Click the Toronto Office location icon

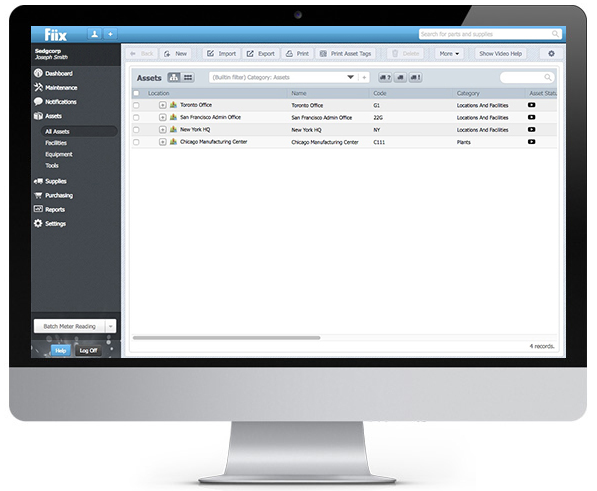(x=174, y=105)
